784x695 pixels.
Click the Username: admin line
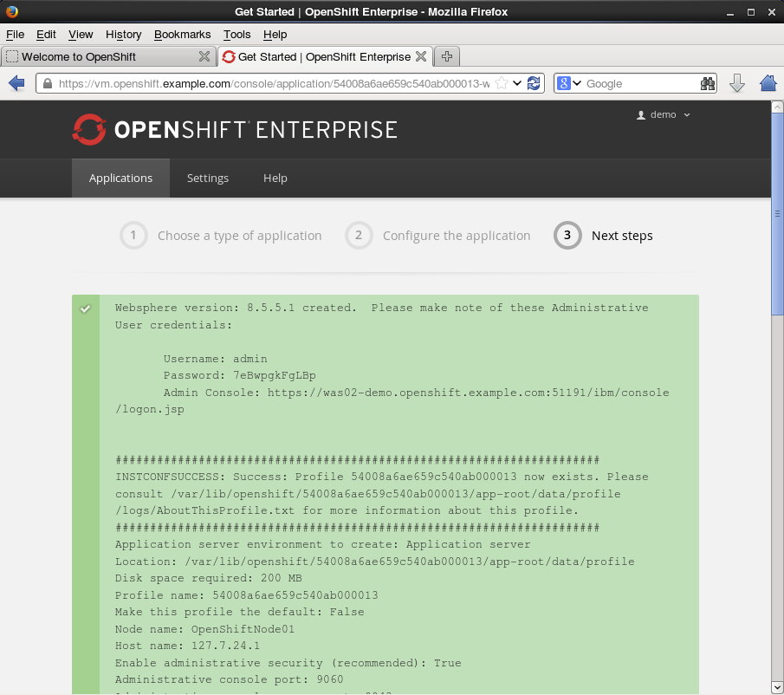tap(216, 359)
